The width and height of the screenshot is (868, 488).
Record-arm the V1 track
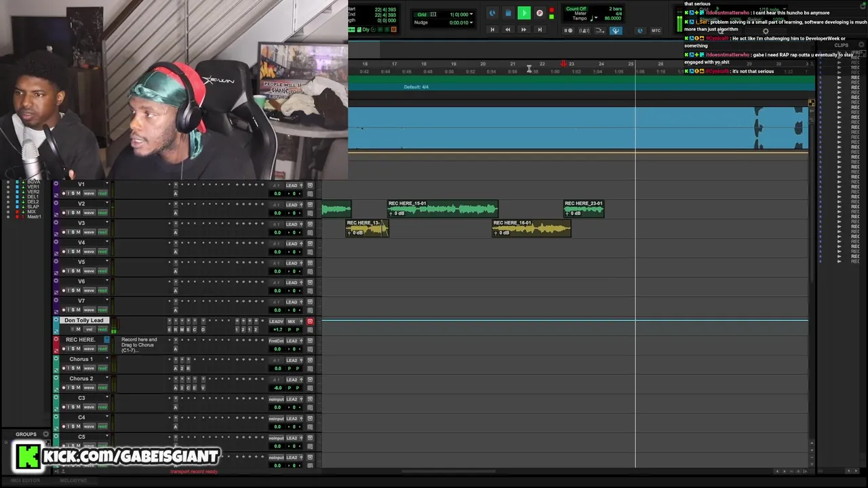(64, 193)
